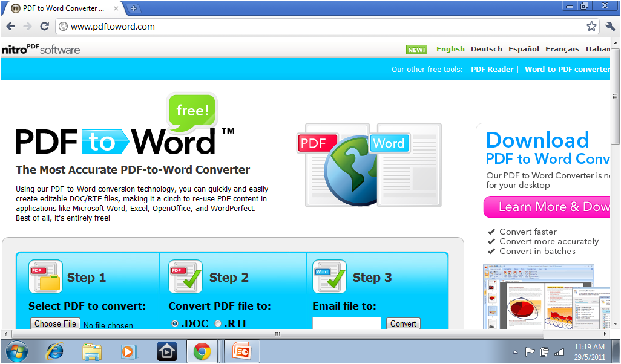Click the horizontal scroll right arrow

coord(605,334)
